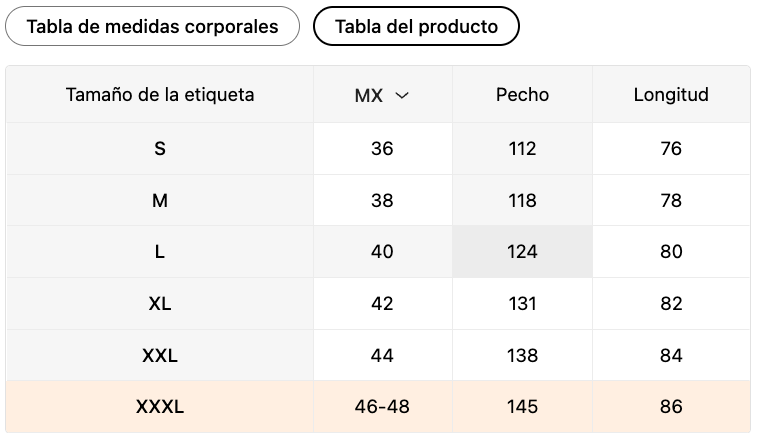The height and width of the screenshot is (446, 772).
Task: Select the XL size row label
Action: [x=160, y=304]
